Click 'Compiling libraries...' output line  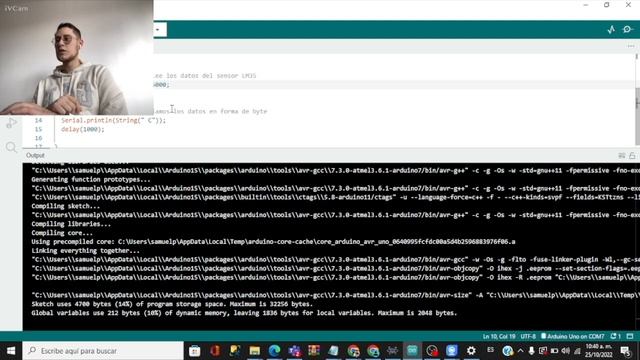coord(71,224)
